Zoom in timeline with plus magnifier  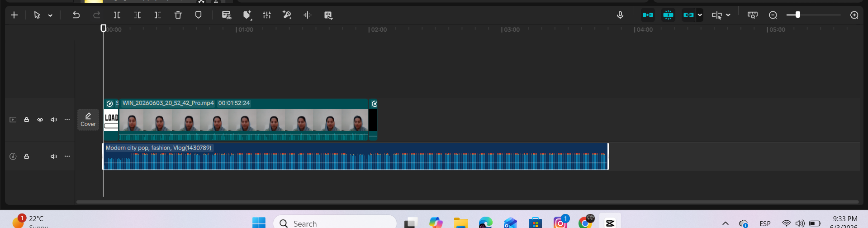pyautogui.click(x=854, y=15)
